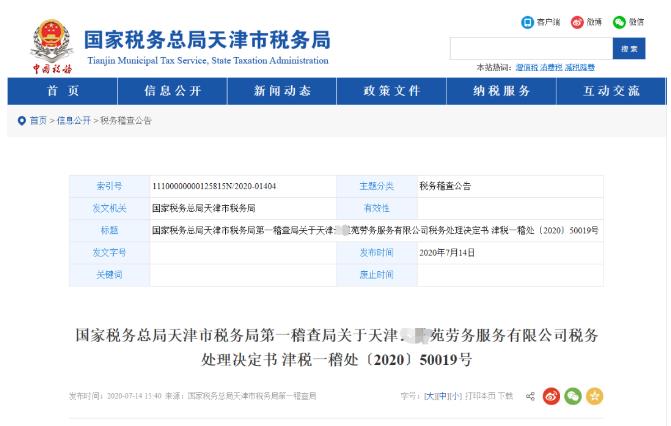Click the 增值税 hot keyword link
This screenshot has height=426, width=671.
(x=527, y=68)
